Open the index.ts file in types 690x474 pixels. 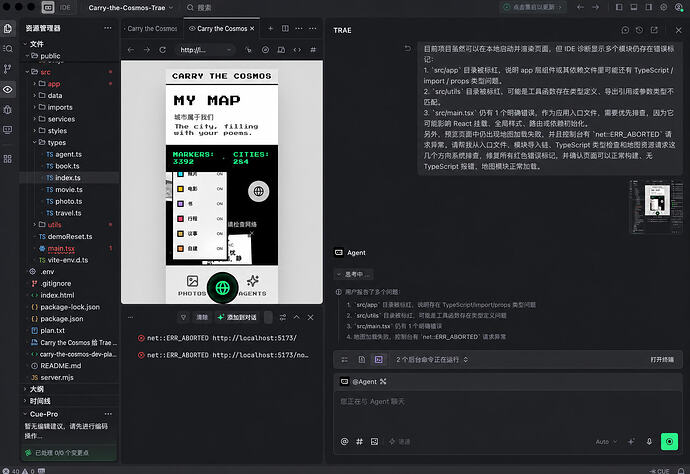70,178
